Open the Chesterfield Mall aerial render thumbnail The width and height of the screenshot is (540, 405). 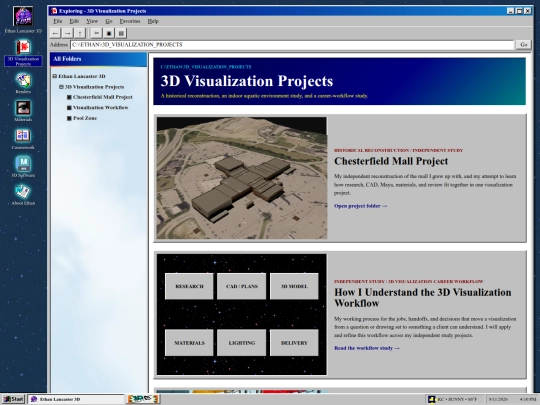click(241, 178)
